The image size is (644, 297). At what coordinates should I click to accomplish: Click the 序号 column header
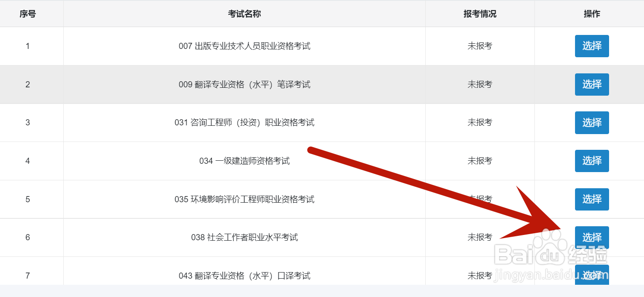pos(28,14)
